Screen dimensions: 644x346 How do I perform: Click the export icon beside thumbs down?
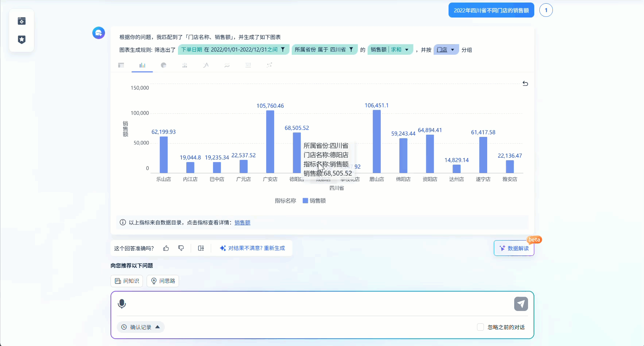click(201, 248)
